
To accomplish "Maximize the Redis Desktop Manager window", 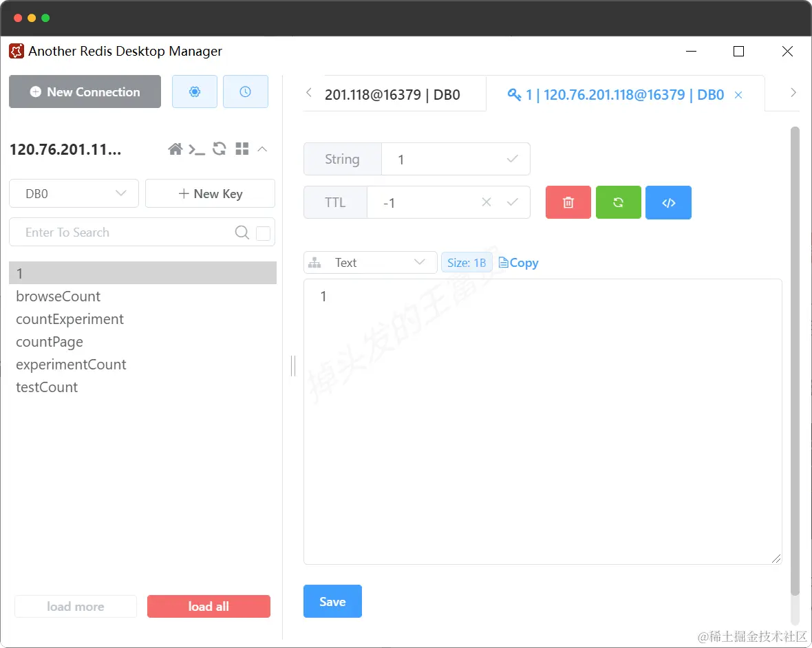I will pos(738,51).
